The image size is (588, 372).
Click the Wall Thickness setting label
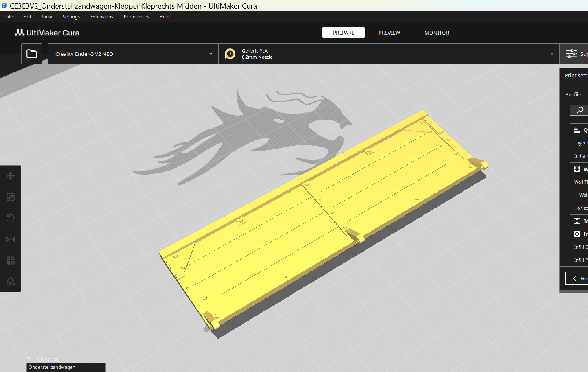coord(581,182)
